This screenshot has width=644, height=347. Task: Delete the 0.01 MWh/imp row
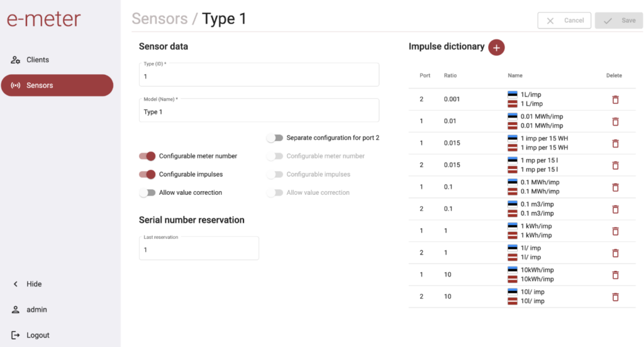[x=615, y=121]
